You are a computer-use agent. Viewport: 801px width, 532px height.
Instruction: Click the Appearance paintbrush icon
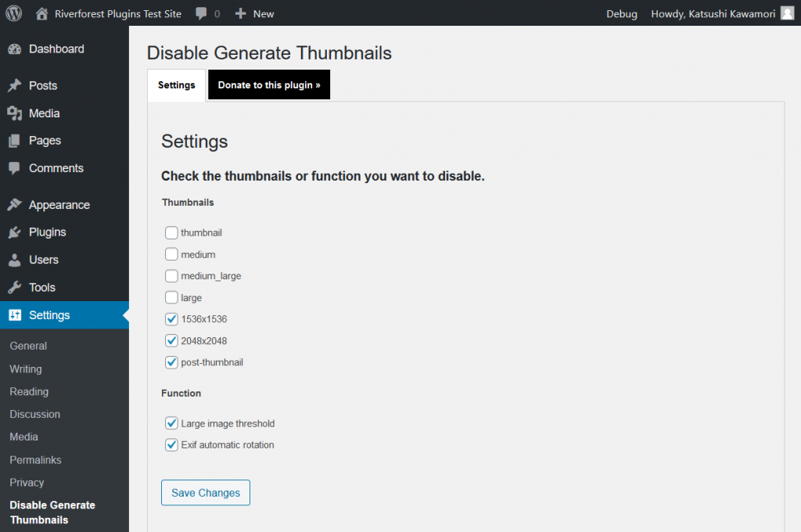(x=14, y=205)
